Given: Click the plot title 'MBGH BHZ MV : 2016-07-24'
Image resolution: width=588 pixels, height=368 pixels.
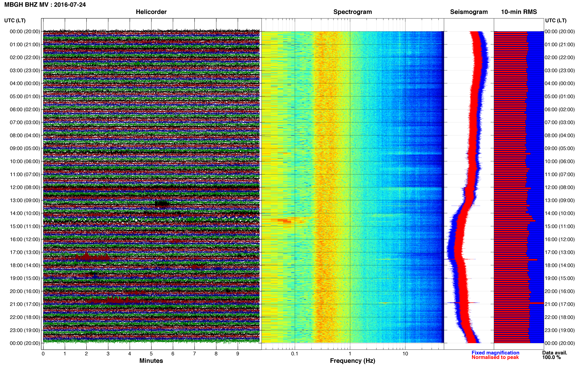Looking at the screenshot, I should 45,5.
